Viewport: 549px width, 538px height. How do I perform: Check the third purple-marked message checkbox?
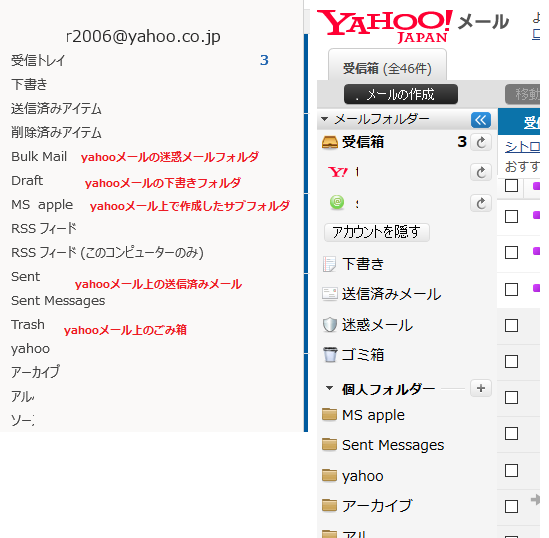pyautogui.click(x=511, y=289)
